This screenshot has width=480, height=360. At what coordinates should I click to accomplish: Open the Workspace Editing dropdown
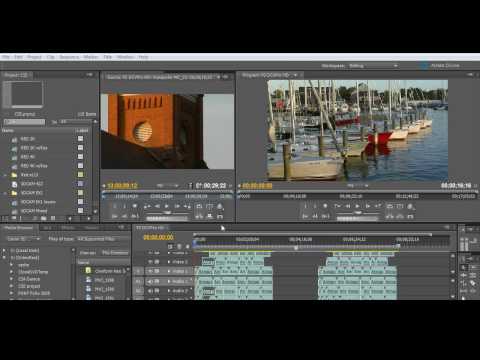coord(373,66)
